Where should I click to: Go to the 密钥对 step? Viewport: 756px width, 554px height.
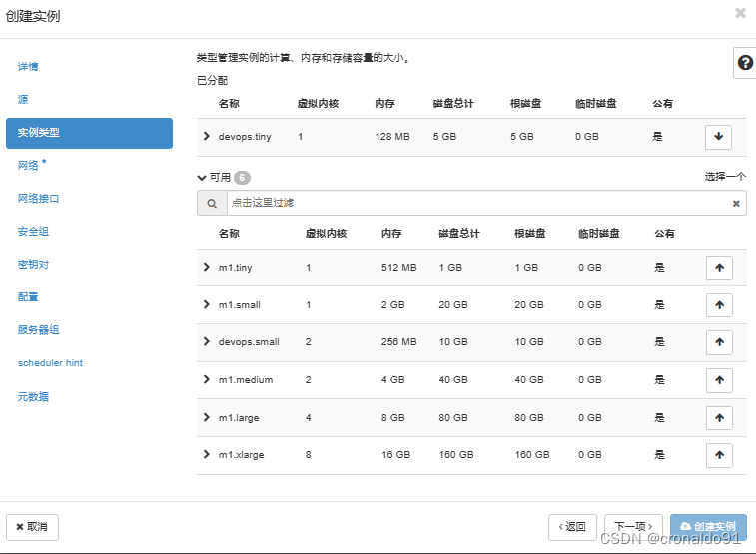(x=33, y=264)
